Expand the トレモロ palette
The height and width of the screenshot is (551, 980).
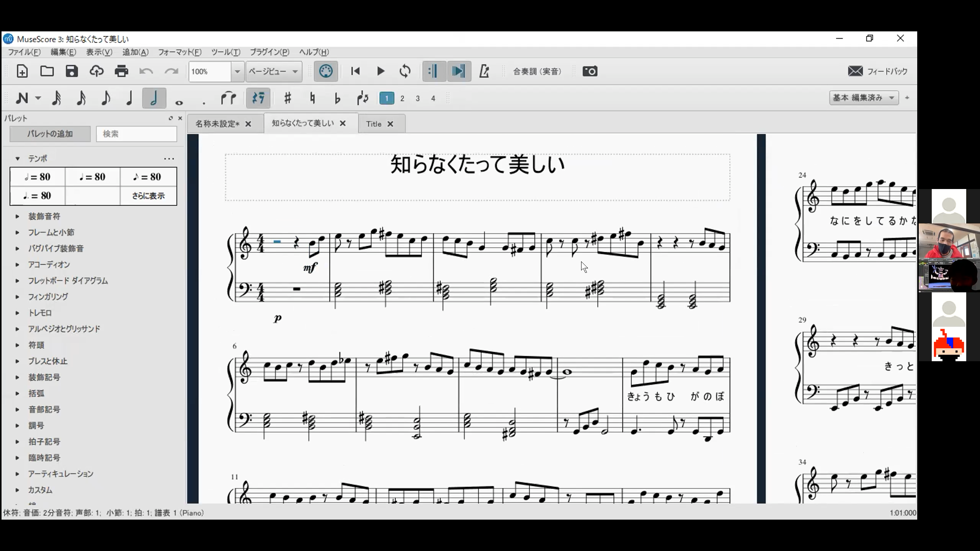pos(17,313)
